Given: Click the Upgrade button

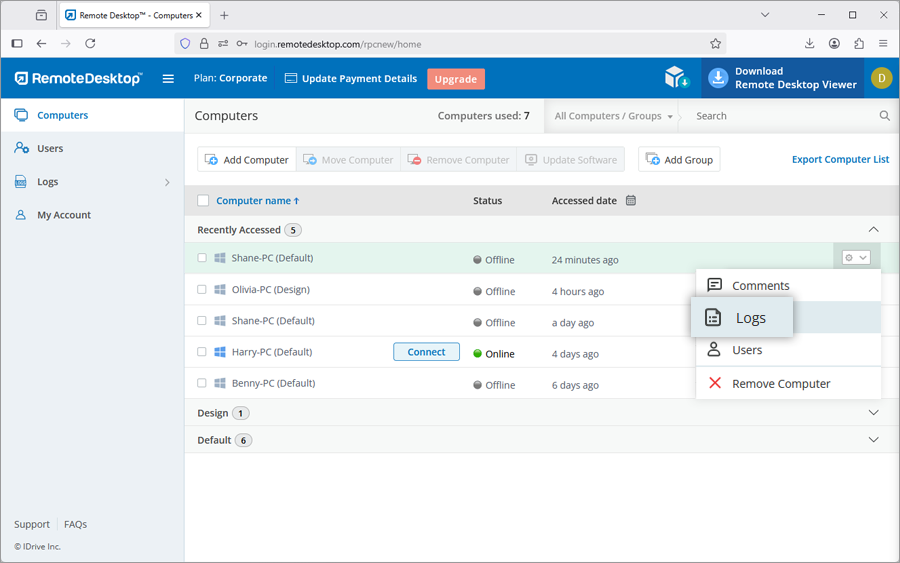Looking at the screenshot, I should pos(455,79).
